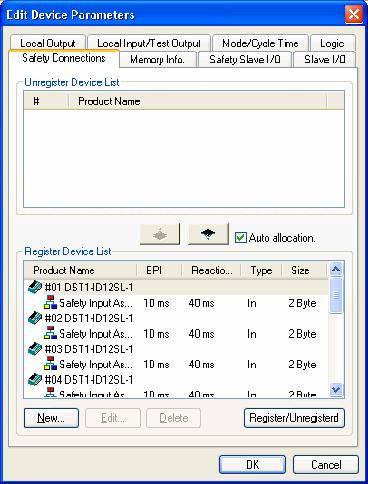Open the Logic tab

(x=332, y=43)
